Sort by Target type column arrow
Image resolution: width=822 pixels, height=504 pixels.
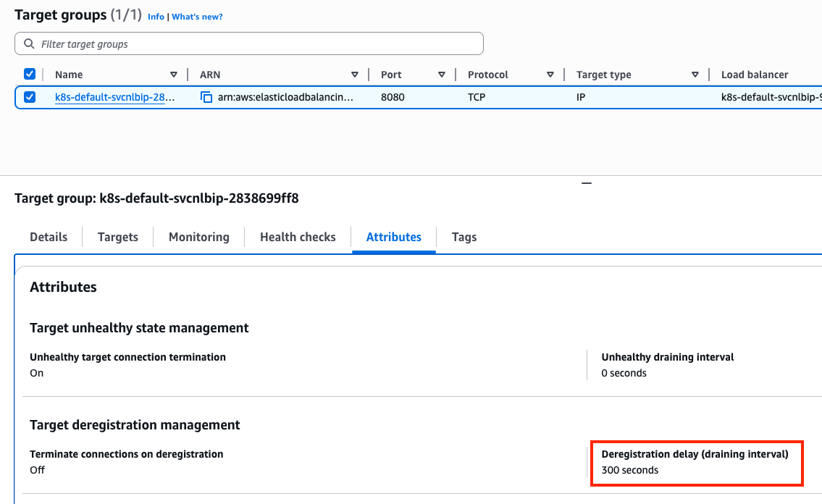point(695,75)
